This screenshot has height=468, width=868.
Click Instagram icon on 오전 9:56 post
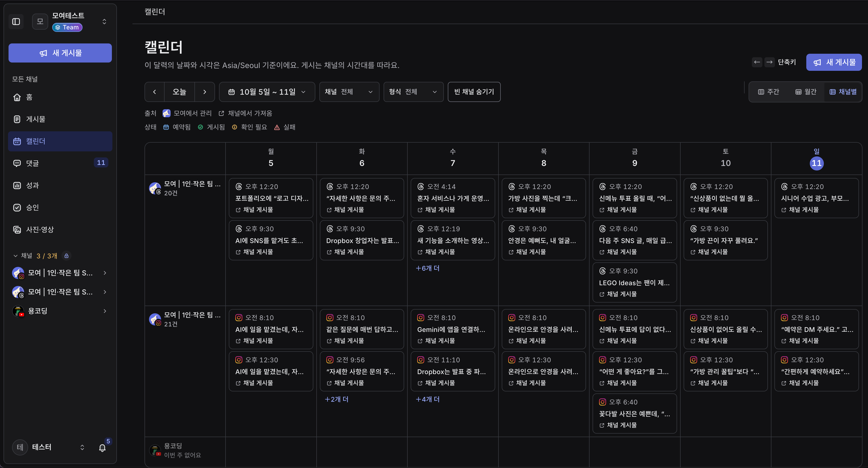click(330, 360)
